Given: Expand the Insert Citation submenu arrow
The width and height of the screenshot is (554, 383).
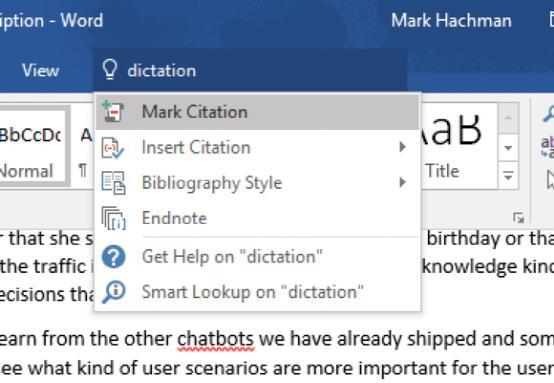Looking at the screenshot, I should click(x=402, y=147).
